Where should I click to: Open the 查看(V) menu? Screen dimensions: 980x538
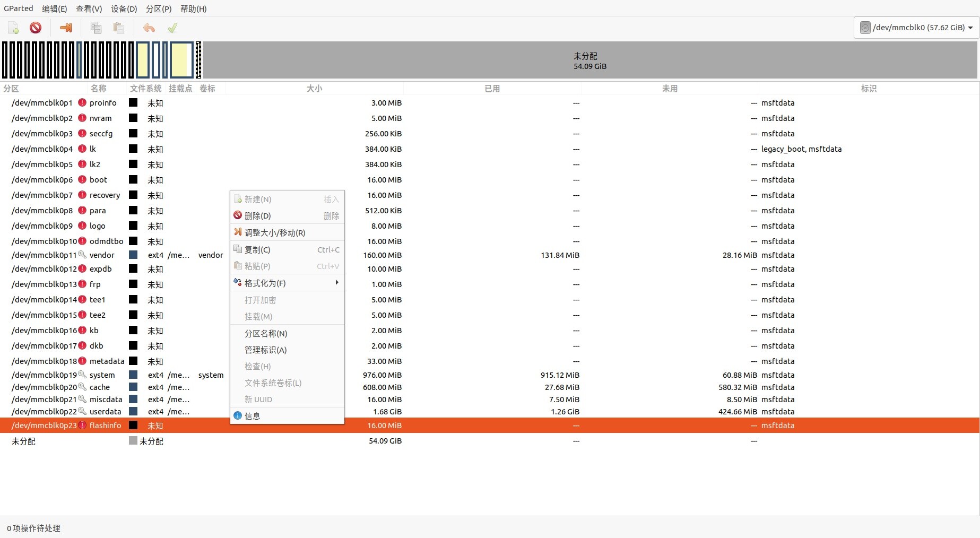89,8
